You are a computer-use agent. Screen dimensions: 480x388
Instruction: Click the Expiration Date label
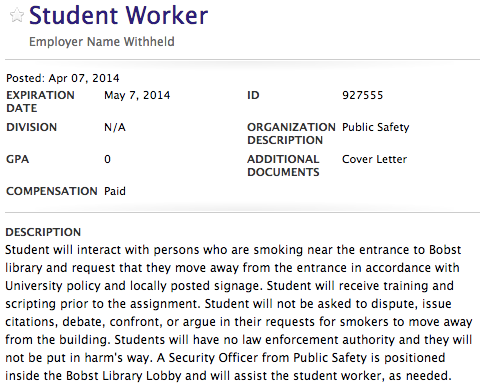pyautogui.click(x=40, y=102)
